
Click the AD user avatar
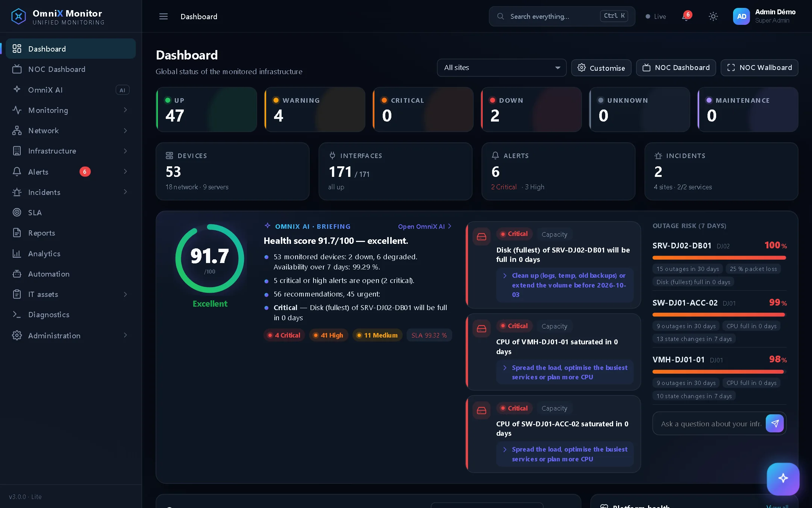pyautogui.click(x=741, y=17)
